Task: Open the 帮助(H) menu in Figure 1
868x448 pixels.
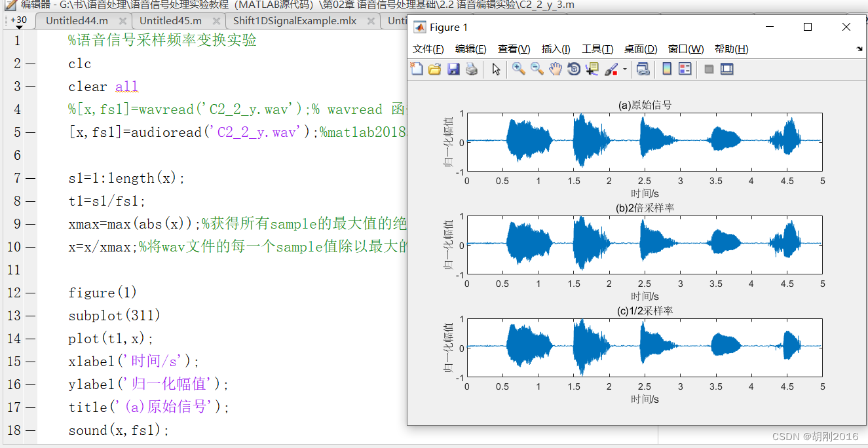Action: [732, 49]
